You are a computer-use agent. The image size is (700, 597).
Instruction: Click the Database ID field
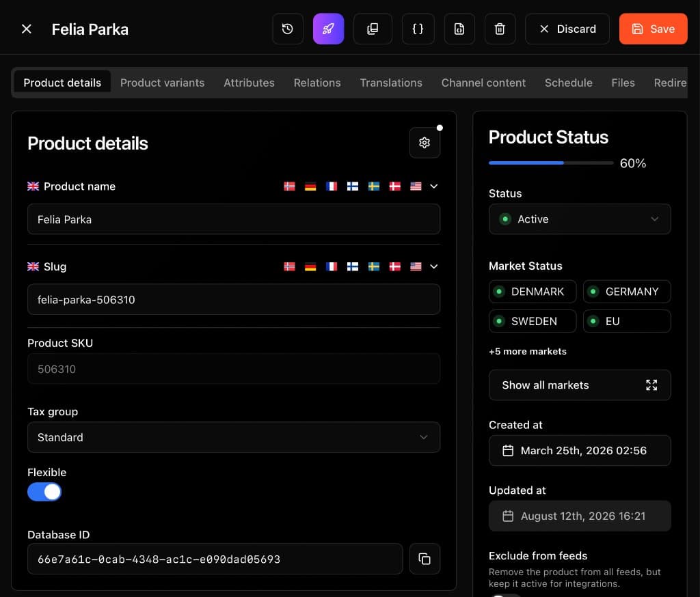[215, 559]
